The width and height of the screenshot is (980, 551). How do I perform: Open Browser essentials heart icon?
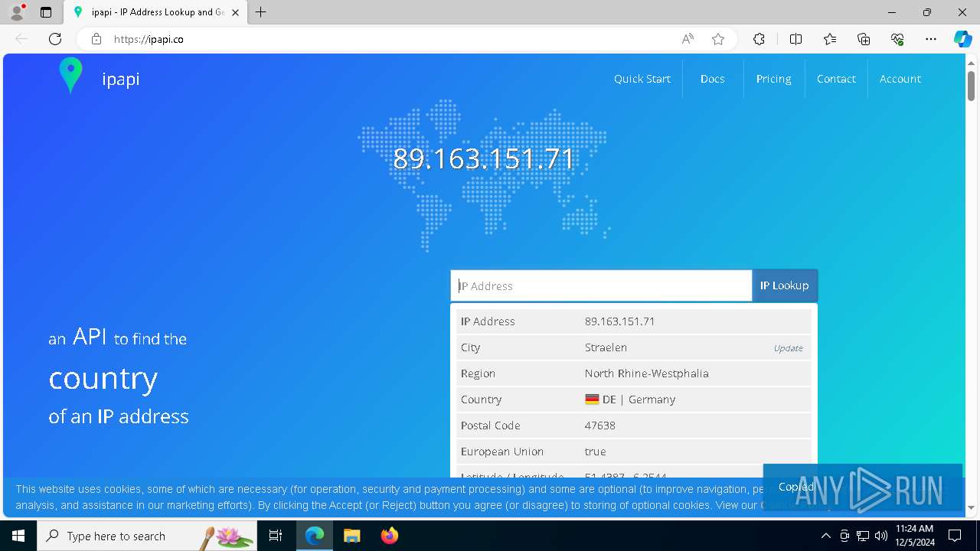897,39
